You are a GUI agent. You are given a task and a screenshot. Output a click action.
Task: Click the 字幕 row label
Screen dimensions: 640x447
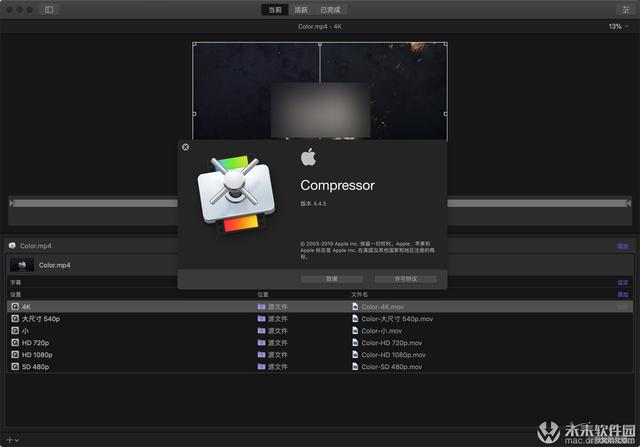[x=16, y=282]
